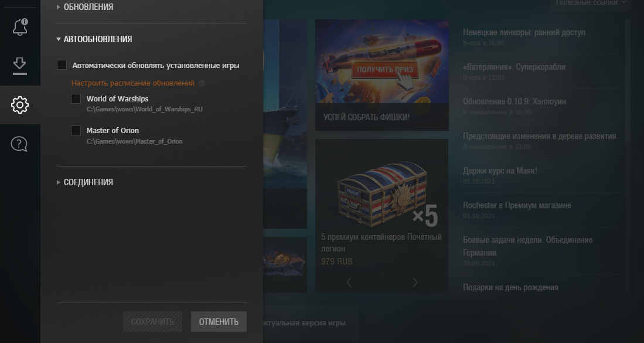
Task: Open the downloads arrow icon in sidebar
Action: (x=20, y=66)
